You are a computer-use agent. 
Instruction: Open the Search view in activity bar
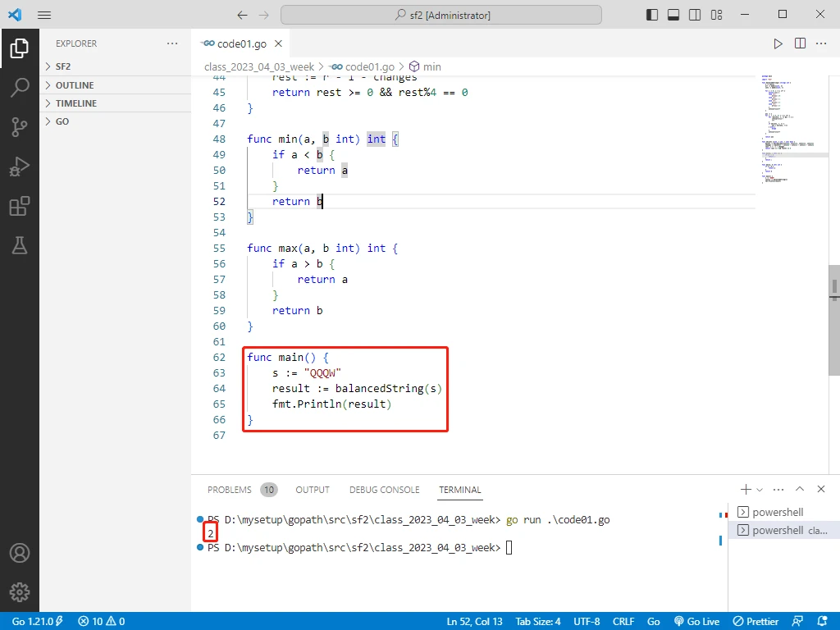(x=20, y=87)
